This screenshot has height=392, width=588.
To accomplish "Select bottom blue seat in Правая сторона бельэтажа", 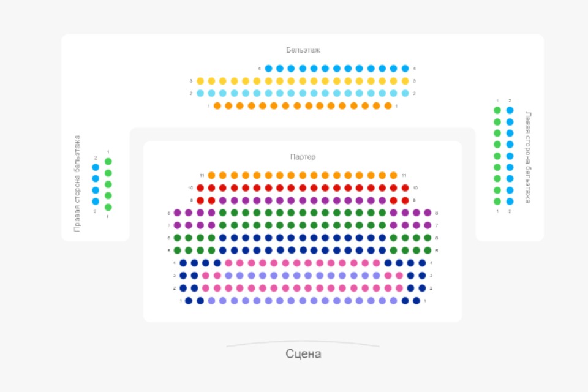I will pyautogui.click(x=96, y=202).
